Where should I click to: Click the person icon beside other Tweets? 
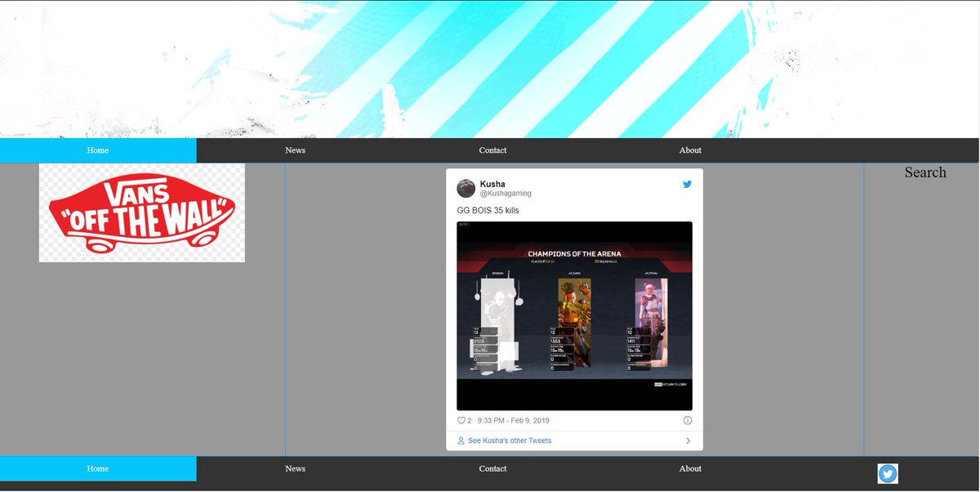(461, 441)
